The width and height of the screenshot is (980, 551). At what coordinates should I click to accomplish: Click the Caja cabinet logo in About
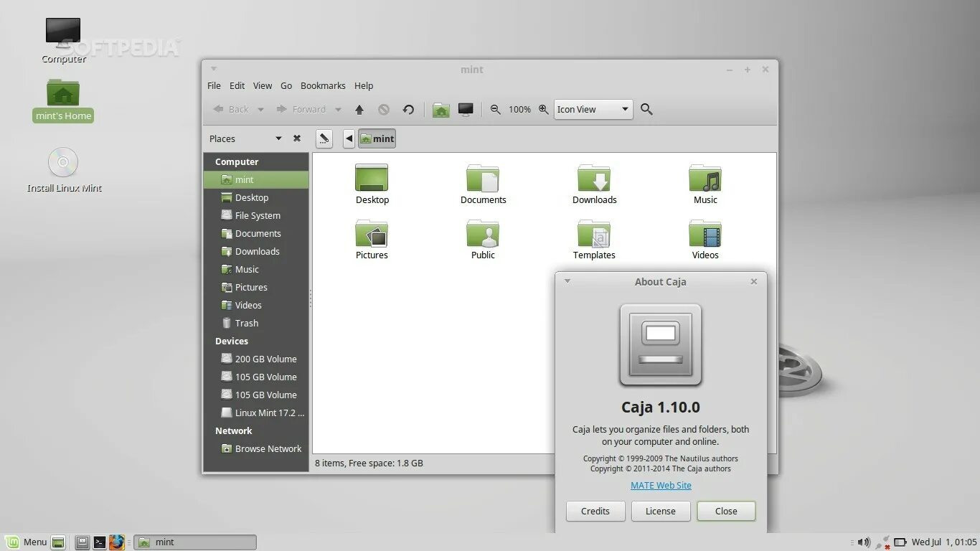[x=661, y=344]
